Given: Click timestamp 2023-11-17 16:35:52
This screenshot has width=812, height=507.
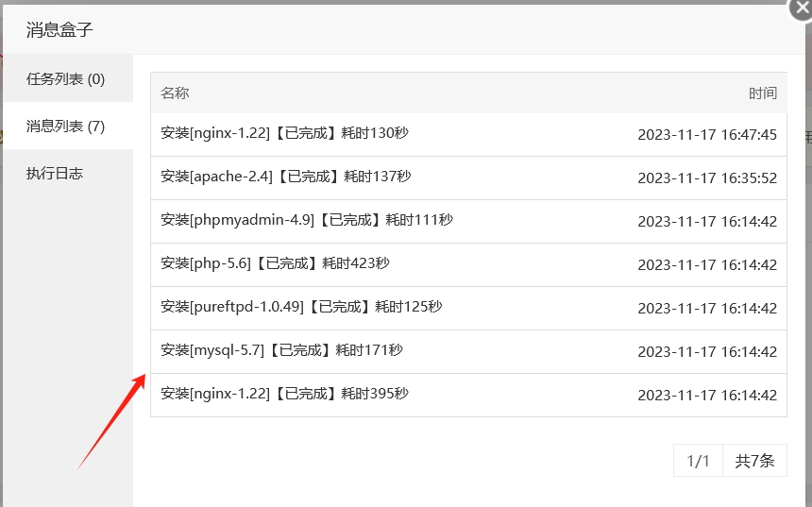Looking at the screenshot, I should pos(707,178).
